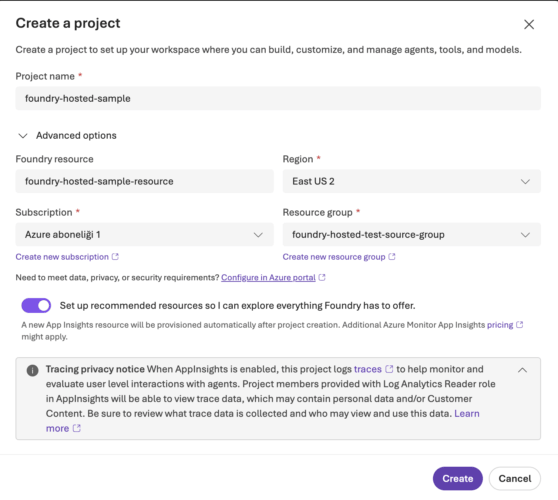Click external-link icon beside Create new resource group
Screen dimensions: 558x500
[x=391, y=257]
